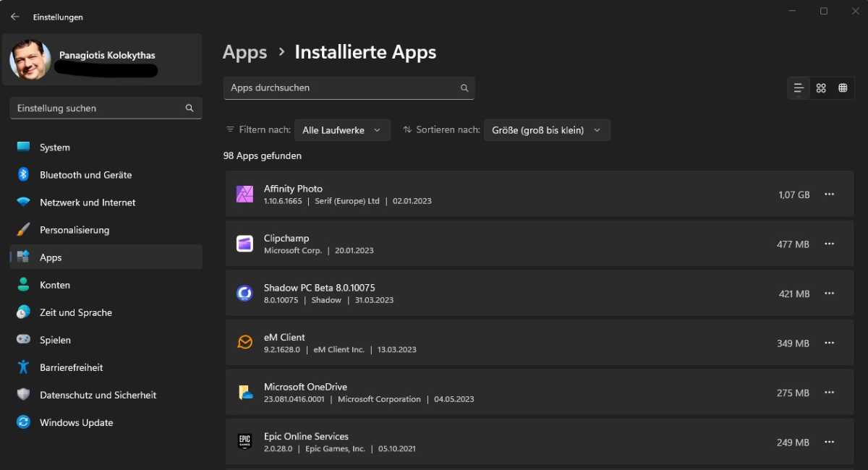Switch to list view layout
This screenshot has height=470, width=868.
(799, 88)
